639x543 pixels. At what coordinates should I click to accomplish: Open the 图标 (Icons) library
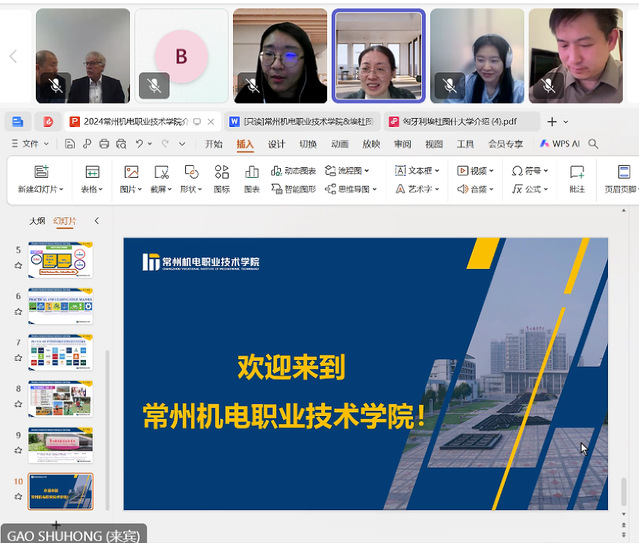[x=221, y=172]
